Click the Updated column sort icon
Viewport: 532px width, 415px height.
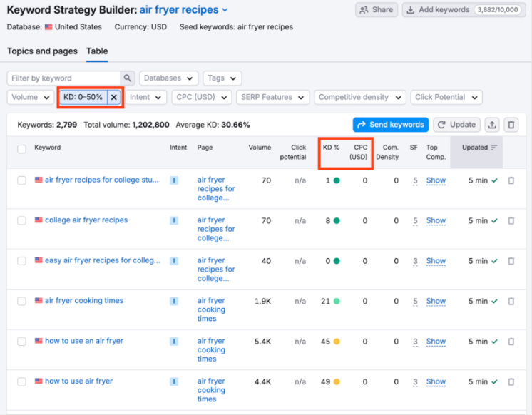coord(494,148)
